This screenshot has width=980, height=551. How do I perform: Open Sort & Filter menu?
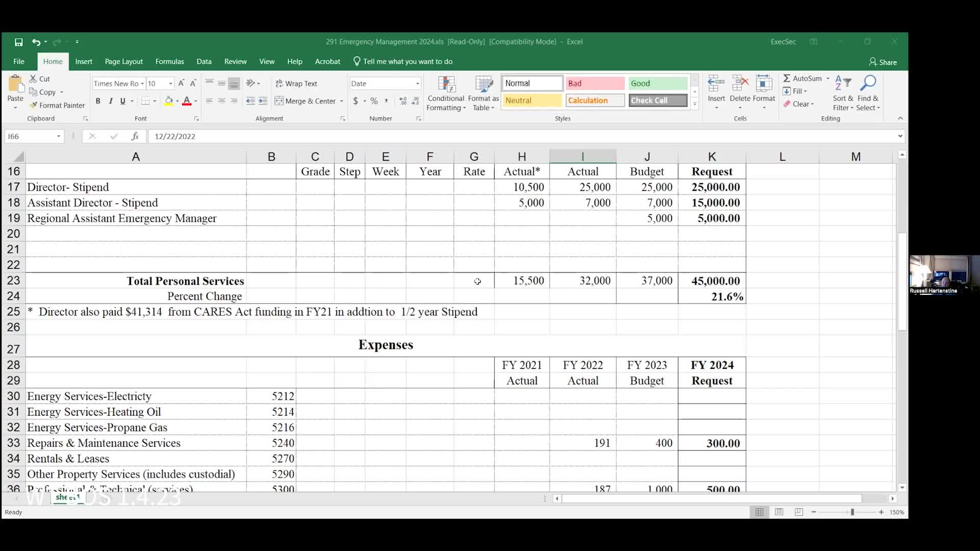[x=843, y=93]
